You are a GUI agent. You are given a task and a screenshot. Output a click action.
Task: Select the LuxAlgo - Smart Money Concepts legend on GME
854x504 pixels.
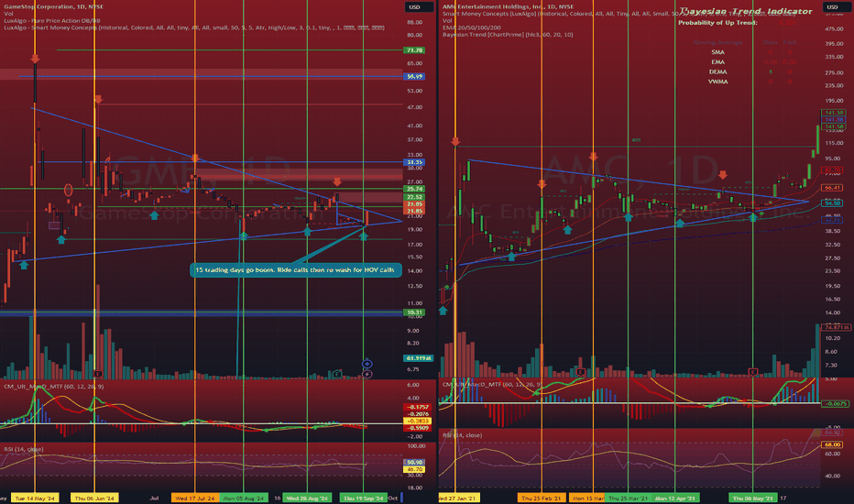pyautogui.click(x=194, y=27)
